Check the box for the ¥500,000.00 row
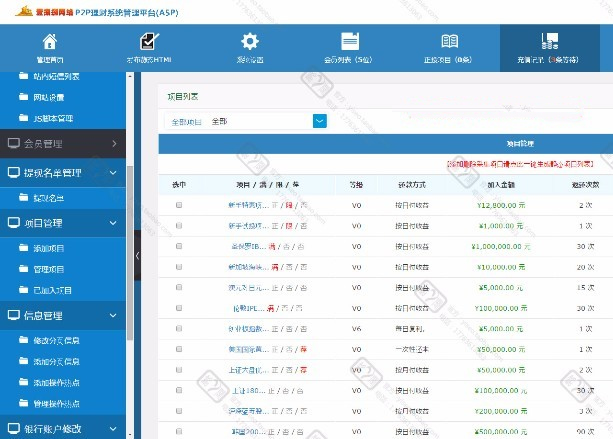Screen dimensions: 613x439 coord(179,430)
